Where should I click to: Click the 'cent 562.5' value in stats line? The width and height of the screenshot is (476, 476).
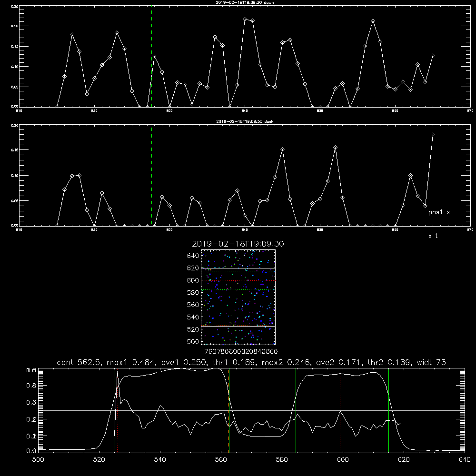(80, 362)
